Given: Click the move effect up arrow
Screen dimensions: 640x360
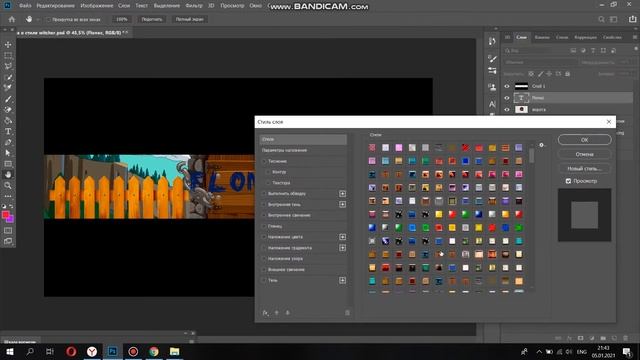Looking at the screenshot, I should [277, 313].
